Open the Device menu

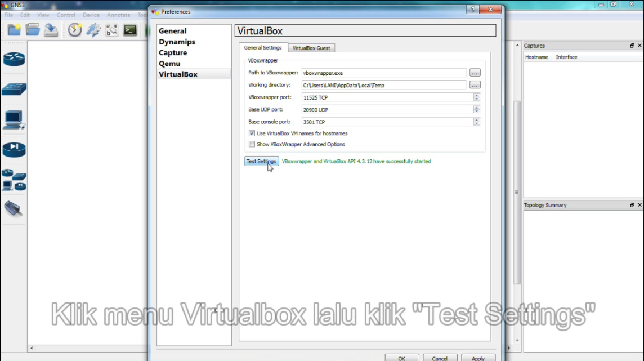pyautogui.click(x=91, y=15)
